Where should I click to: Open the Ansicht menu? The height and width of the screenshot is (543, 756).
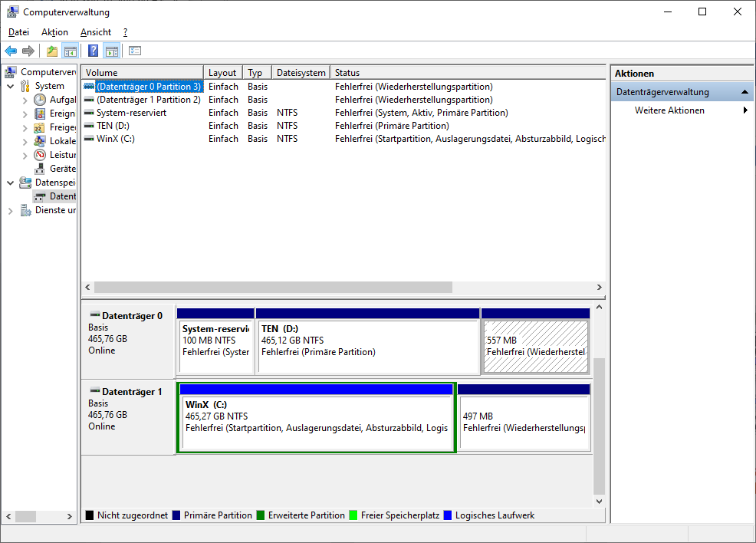96,31
